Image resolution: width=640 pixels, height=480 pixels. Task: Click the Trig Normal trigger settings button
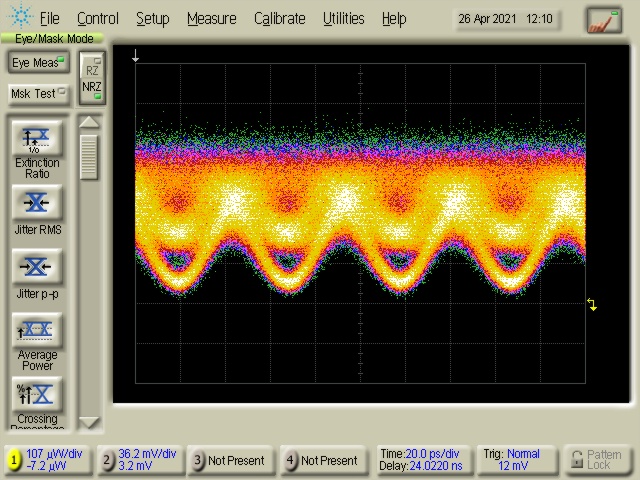pos(514,460)
